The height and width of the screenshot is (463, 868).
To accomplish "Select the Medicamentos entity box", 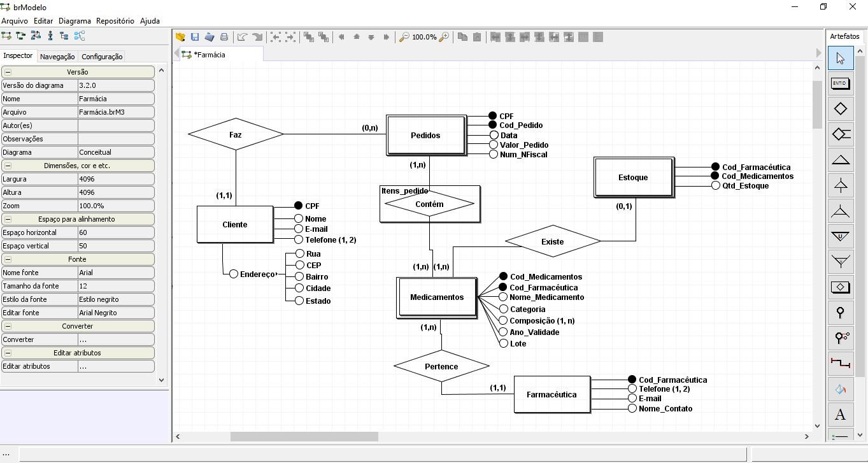I will tap(437, 297).
